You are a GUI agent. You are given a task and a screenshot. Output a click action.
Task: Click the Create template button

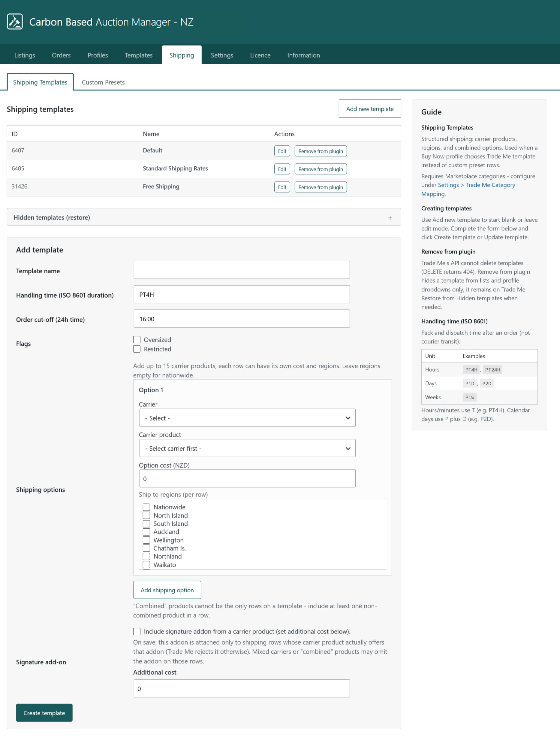coord(44,713)
